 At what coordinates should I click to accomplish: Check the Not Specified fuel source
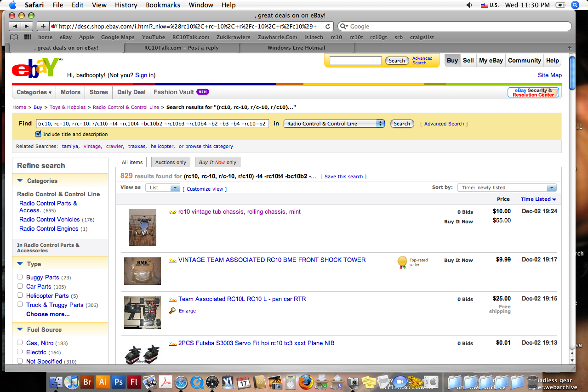[20, 361]
